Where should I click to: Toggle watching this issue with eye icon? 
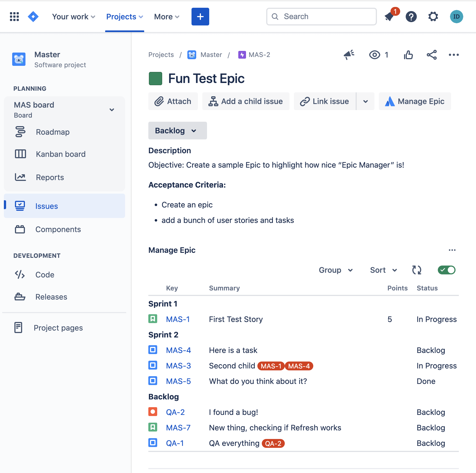pos(375,55)
